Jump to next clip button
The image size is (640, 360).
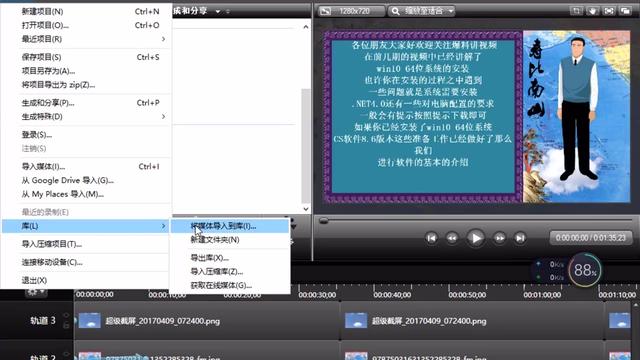[x=520, y=238]
